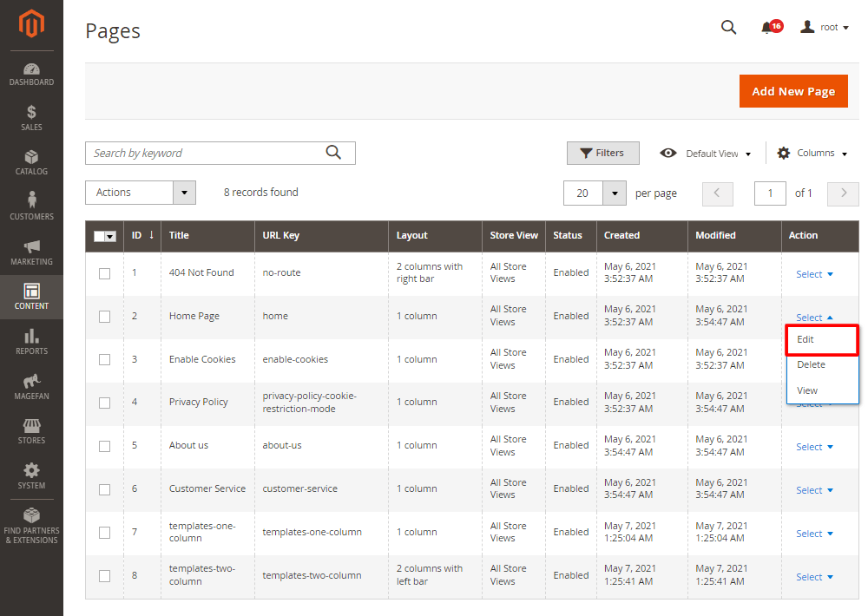
Task: Tick the checkbox for About us page
Action: [104, 446]
